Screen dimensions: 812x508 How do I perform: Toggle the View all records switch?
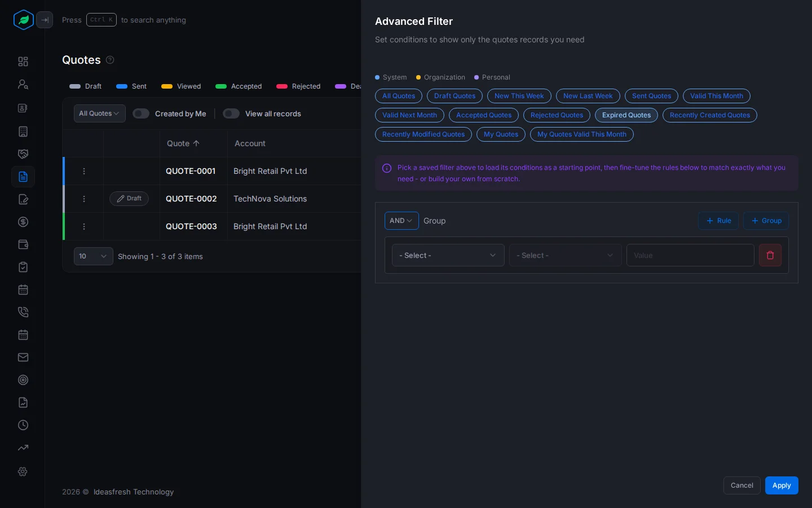tap(231, 113)
